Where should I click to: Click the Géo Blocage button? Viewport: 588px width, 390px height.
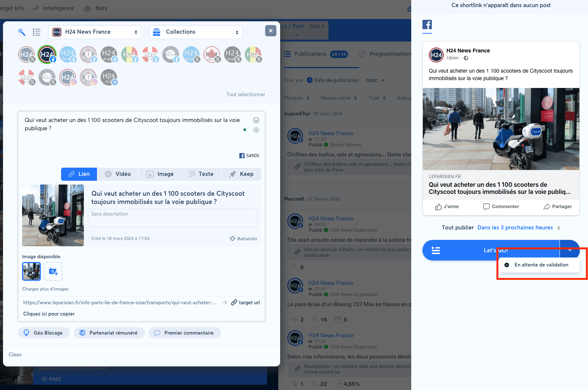44,333
